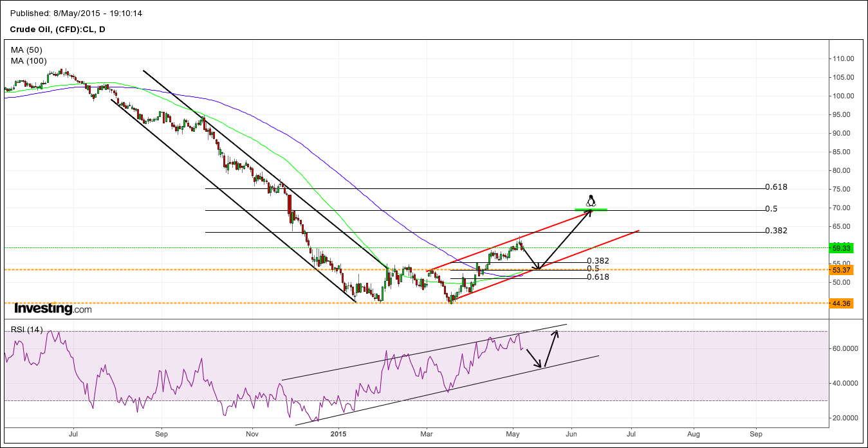
Task: Click the Nov time axis label
Action: pos(252,435)
